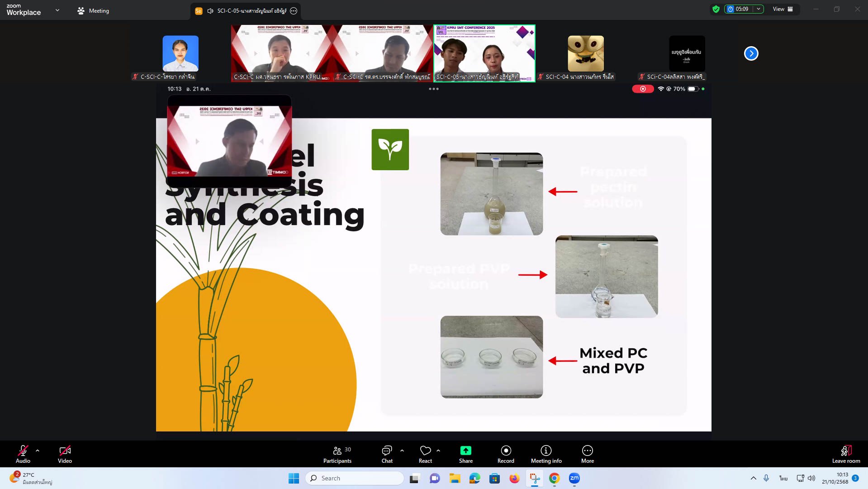The width and height of the screenshot is (868, 489).
Task: Open the meeting timer dropdown
Action: click(759, 9)
